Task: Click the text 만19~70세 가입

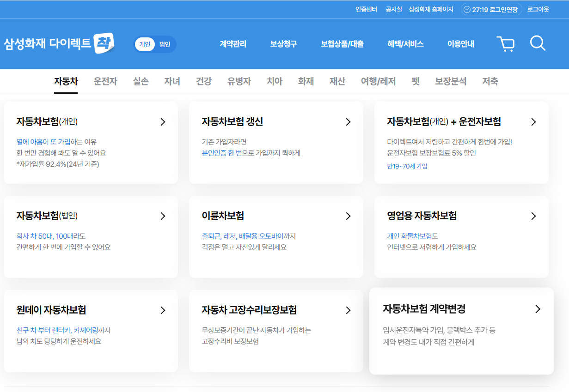Action: 407,166
